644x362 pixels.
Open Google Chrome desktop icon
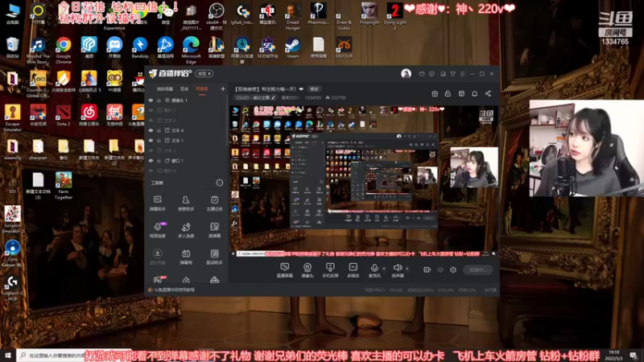pyautogui.click(x=64, y=49)
